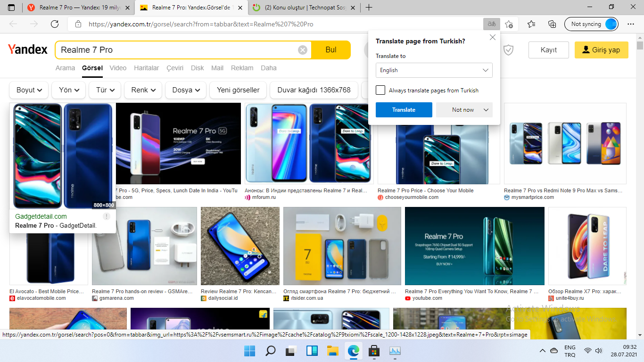The image size is (644, 362).
Task: Click the Yandex logo
Action: (x=28, y=49)
